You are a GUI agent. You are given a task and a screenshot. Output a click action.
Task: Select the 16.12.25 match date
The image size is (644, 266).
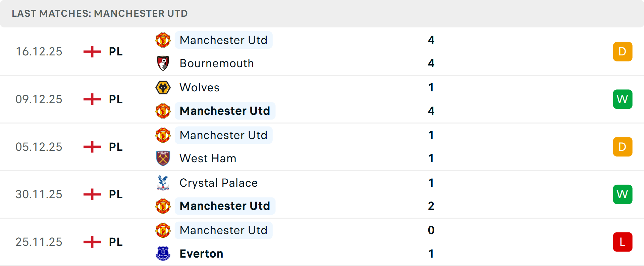coord(39,52)
